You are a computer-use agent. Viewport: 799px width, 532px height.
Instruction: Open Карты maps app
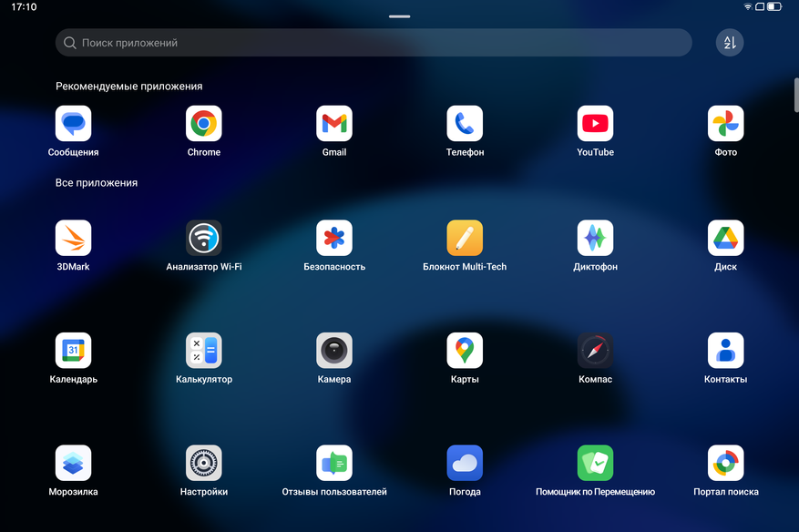tap(465, 351)
